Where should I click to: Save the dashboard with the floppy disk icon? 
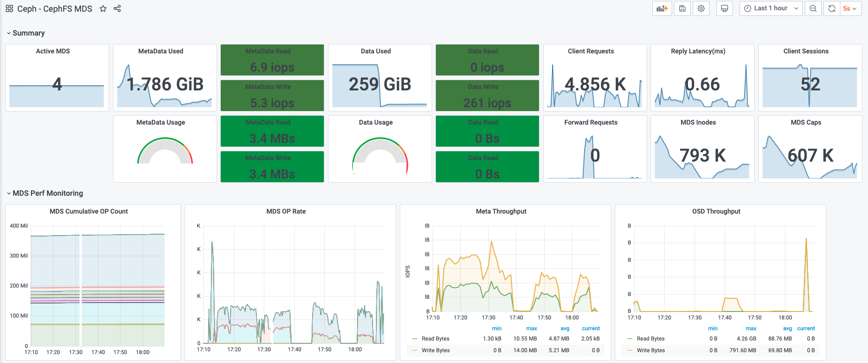tap(682, 8)
